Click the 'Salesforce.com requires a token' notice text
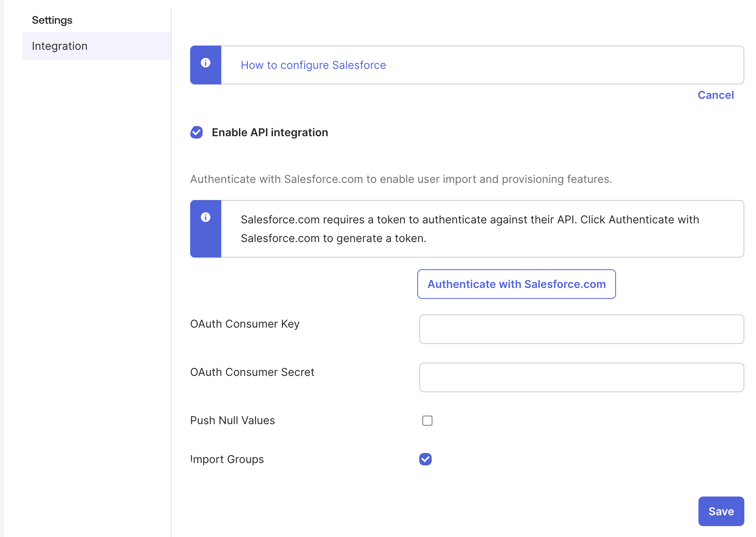 pos(470,229)
